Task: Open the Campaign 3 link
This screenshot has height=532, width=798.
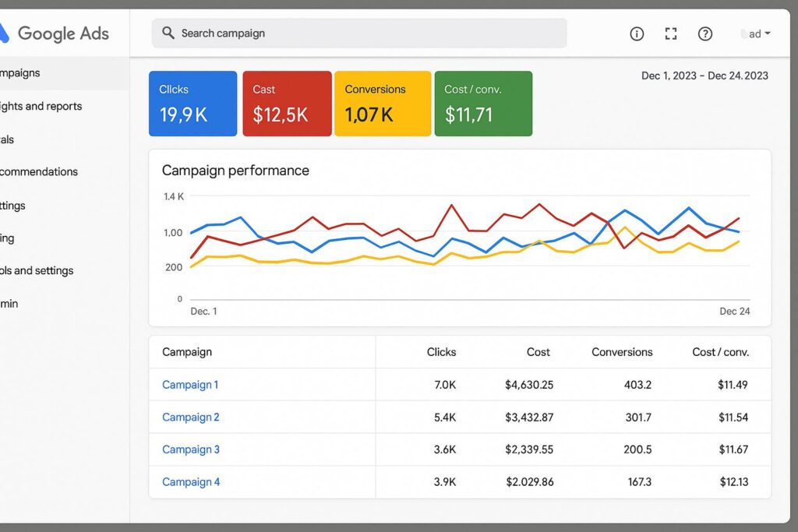Action: (191, 449)
